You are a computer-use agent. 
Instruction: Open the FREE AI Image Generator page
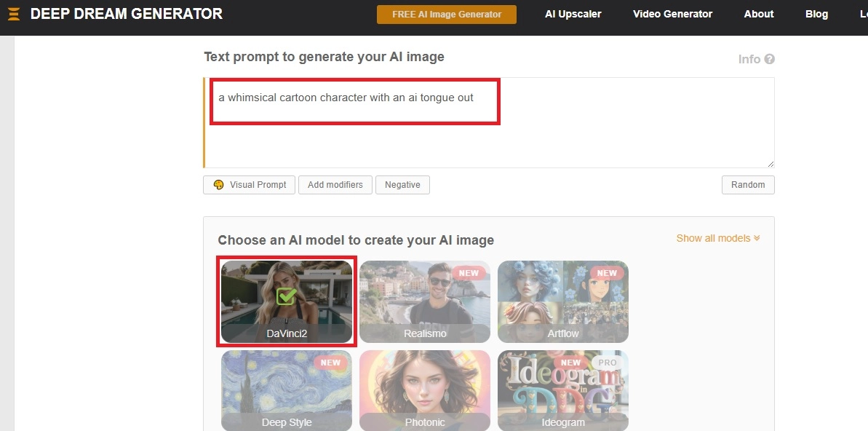pos(446,15)
